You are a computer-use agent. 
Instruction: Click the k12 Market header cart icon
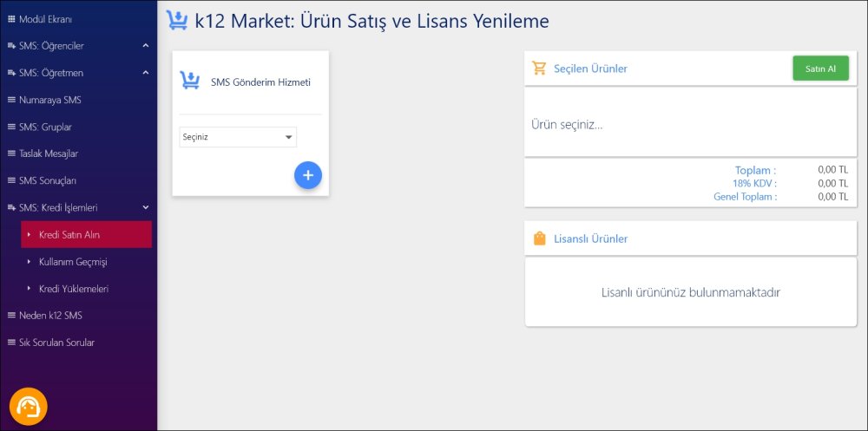click(x=177, y=20)
